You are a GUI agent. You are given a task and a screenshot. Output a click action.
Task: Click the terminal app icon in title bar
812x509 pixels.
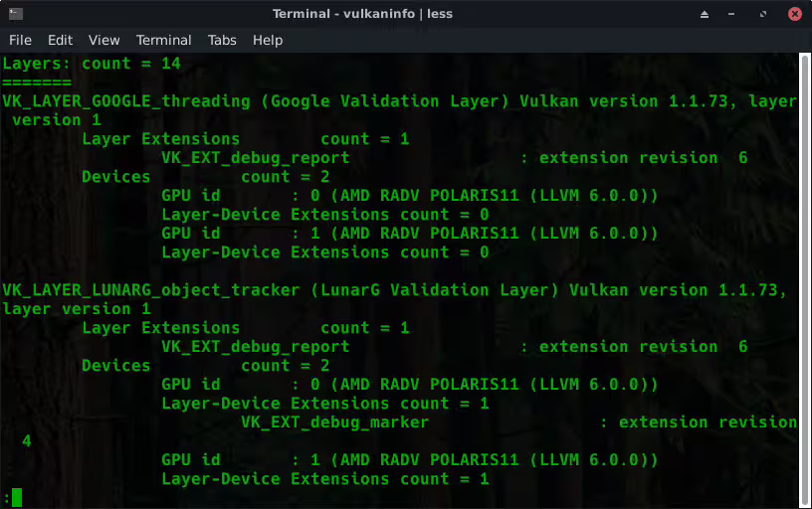pos(16,14)
